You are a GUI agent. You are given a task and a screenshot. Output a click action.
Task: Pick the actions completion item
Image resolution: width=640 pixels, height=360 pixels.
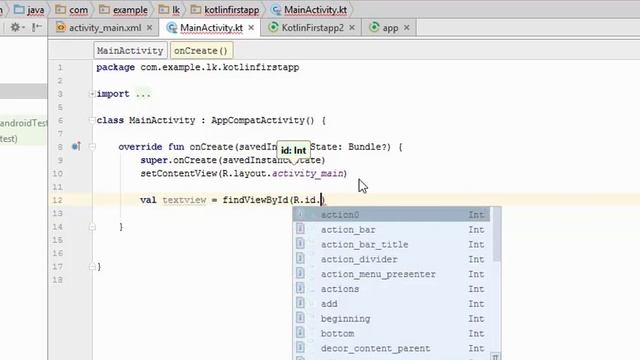392,289
